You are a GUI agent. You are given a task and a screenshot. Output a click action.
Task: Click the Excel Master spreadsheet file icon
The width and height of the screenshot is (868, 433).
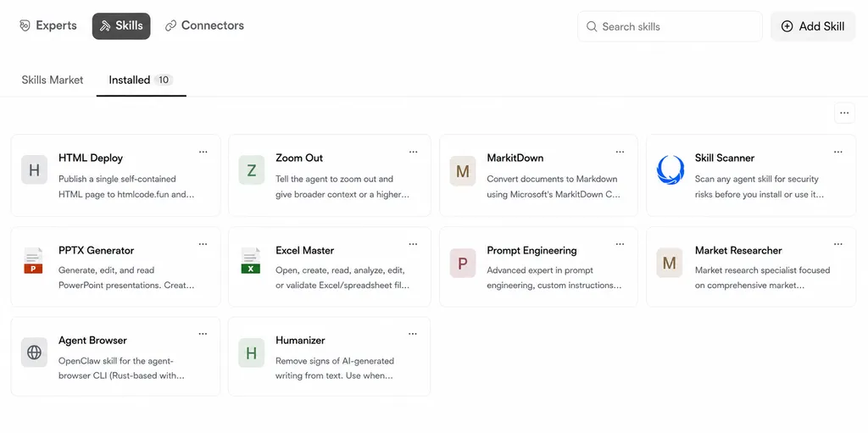click(251, 261)
